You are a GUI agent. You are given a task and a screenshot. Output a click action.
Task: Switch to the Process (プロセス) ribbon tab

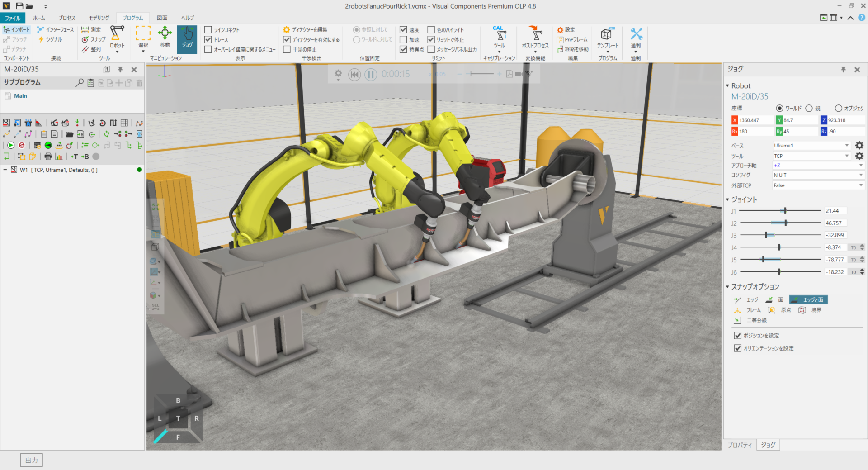pyautogui.click(x=67, y=18)
